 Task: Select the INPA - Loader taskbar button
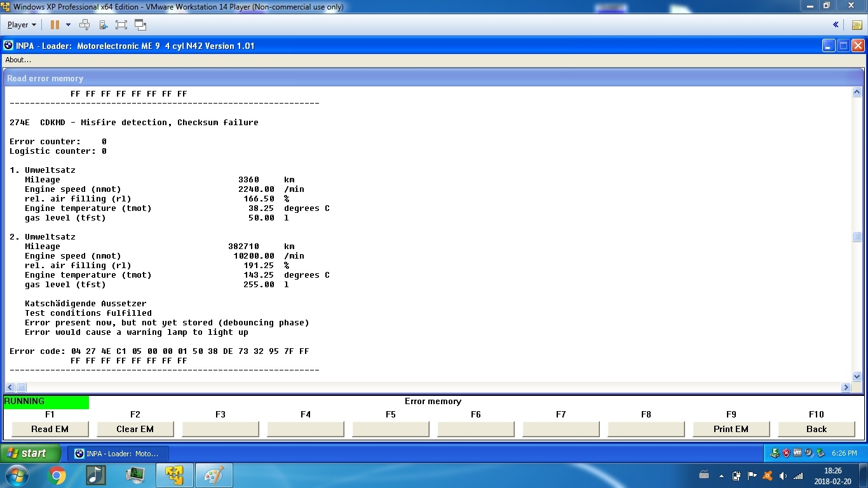[118, 454]
